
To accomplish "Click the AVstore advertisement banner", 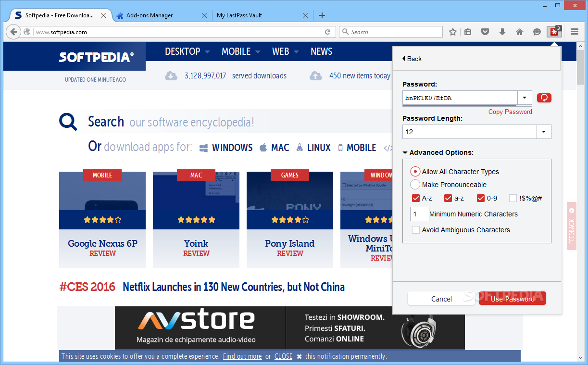I will 290,328.
